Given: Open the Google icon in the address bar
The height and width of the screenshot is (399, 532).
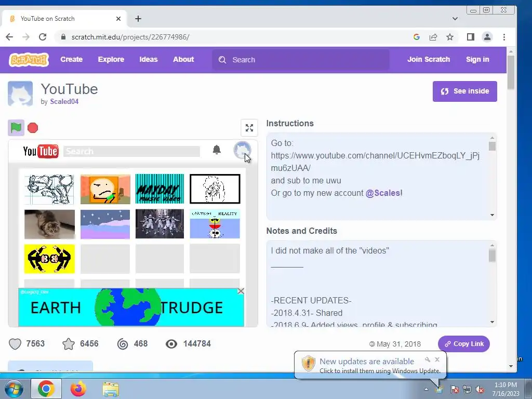Looking at the screenshot, I should (417, 37).
